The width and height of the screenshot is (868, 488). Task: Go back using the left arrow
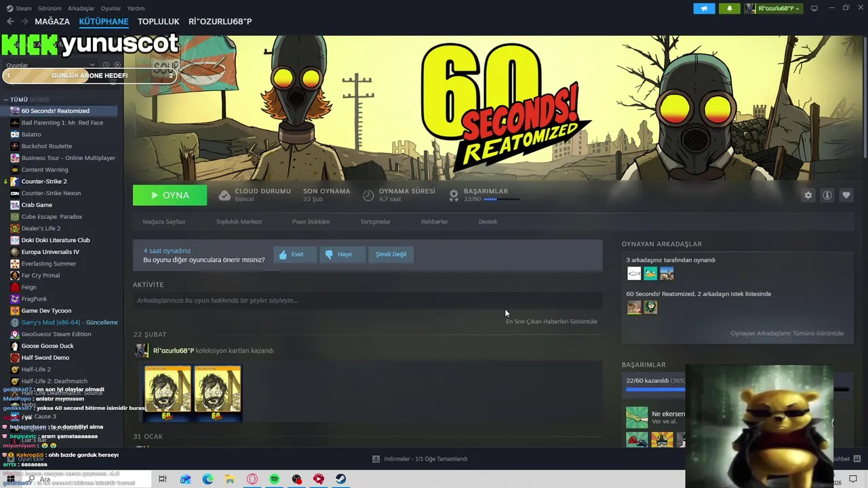pos(10,22)
